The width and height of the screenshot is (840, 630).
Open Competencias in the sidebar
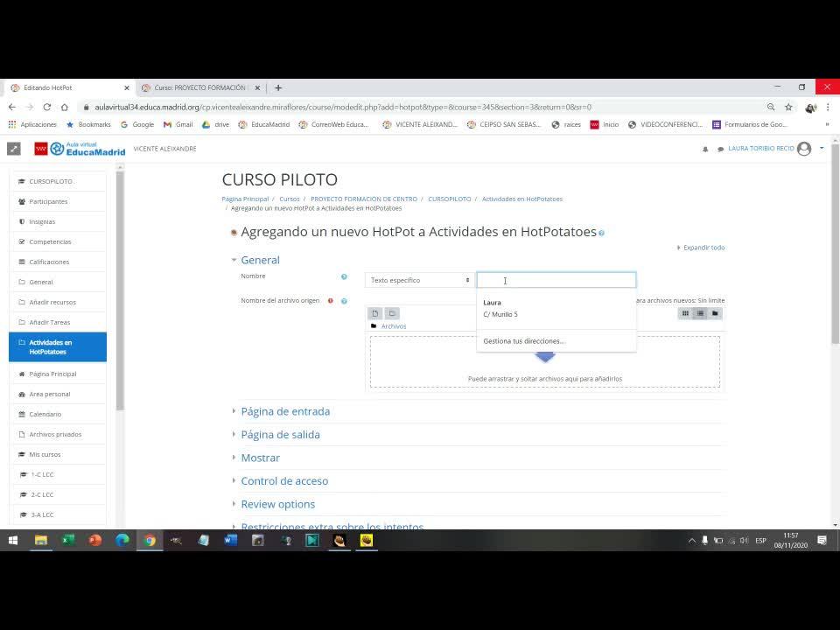coord(58,241)
